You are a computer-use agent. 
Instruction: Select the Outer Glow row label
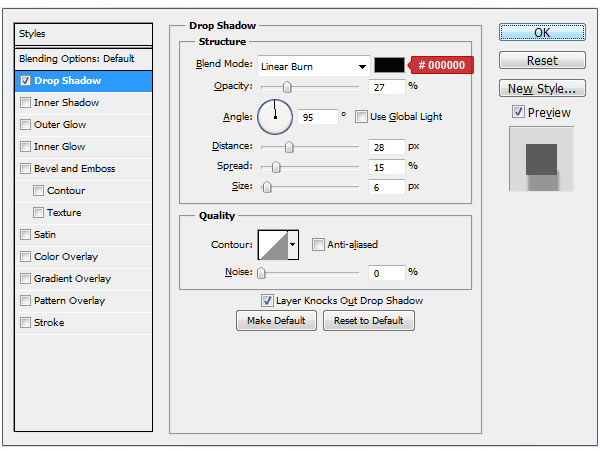click(60, 125)
